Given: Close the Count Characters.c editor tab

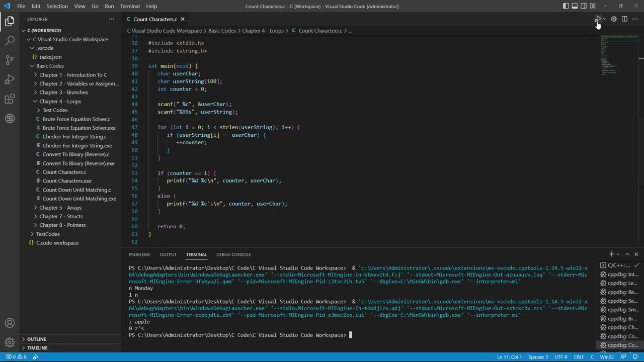Looking at the screenshot, I should 183,19.
